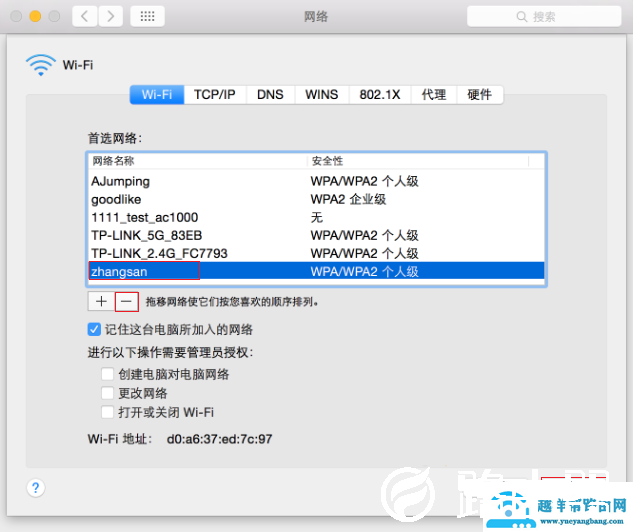Screen dimensions: 633x532
Task: Click the plus button to add network
Action: tap(101, 302)
